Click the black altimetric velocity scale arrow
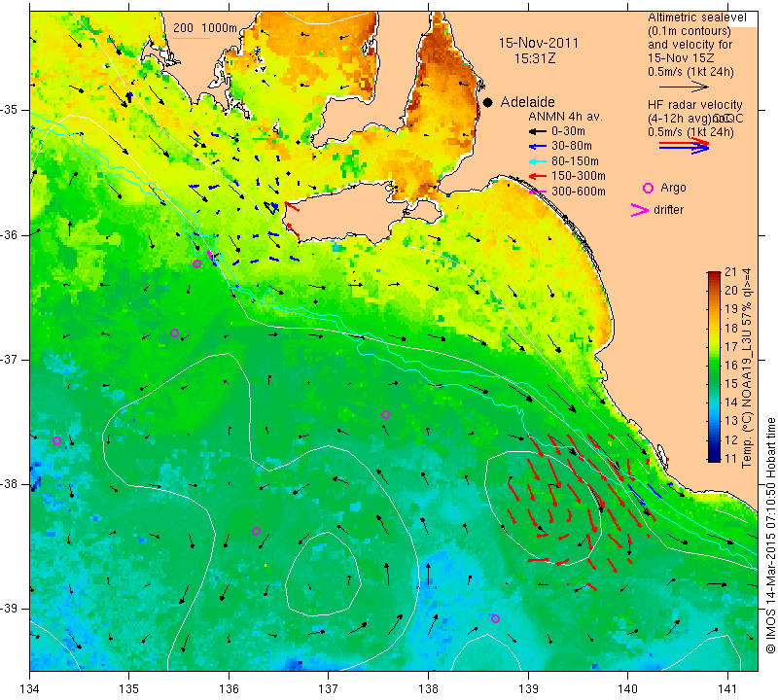The image size is (778, 700). (684, 87)
